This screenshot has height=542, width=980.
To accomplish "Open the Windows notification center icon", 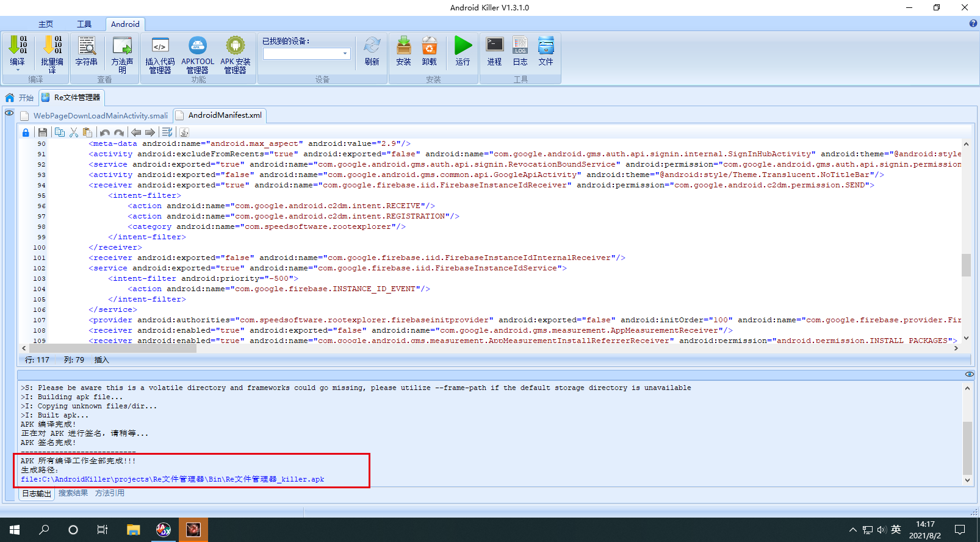I will pyautogui.click(x=960, y=530).
